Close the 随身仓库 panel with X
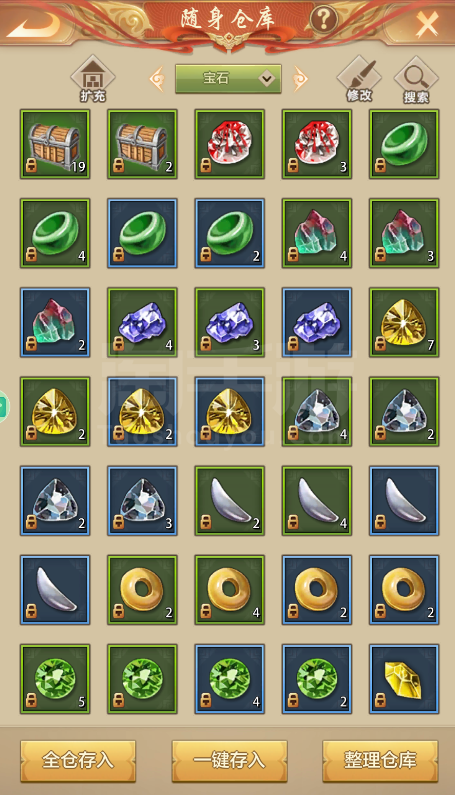The height and width of the screenshot is (795, 455). click(427, 23)
